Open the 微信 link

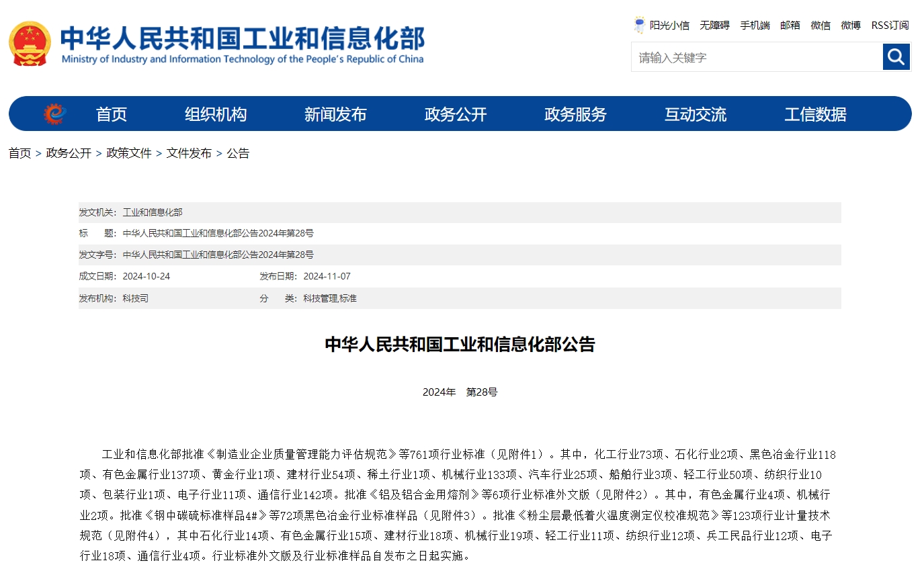click(x=820, y=26)
